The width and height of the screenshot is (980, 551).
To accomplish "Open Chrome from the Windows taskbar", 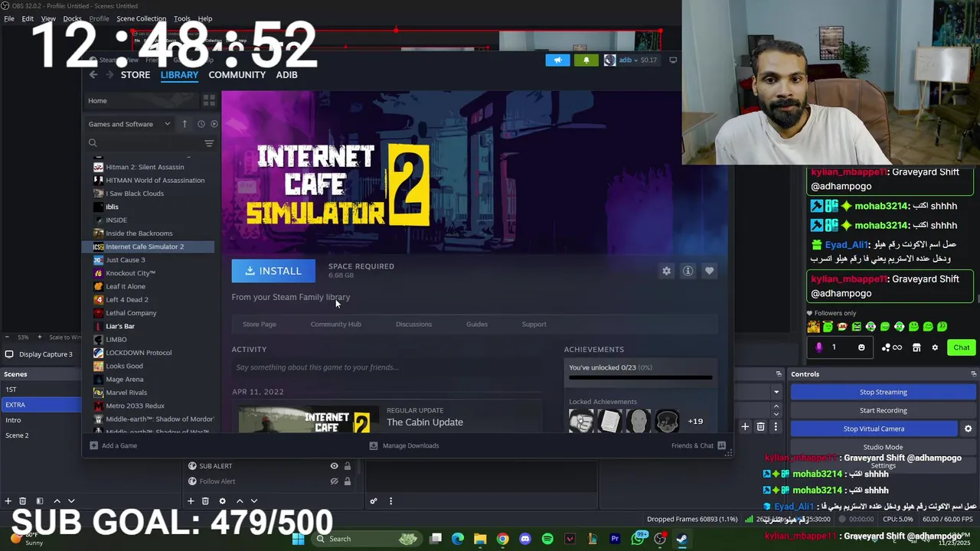I will click(503, 539).
